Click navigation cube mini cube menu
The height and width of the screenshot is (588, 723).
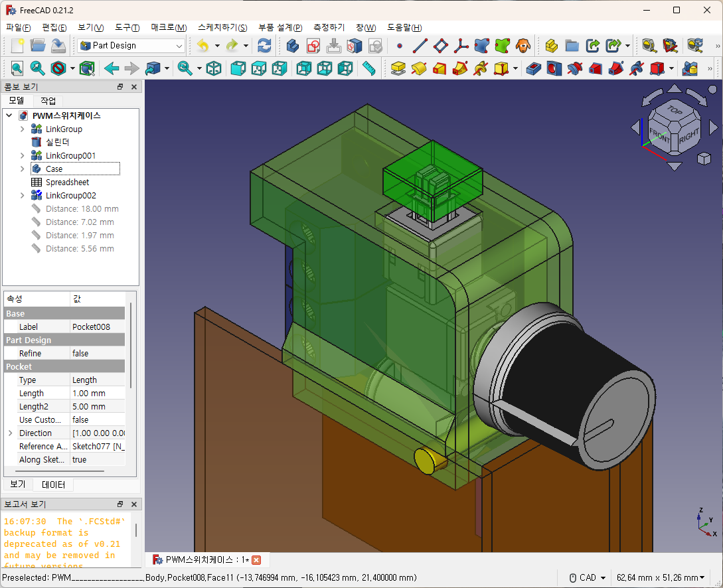tap(704, 159)
